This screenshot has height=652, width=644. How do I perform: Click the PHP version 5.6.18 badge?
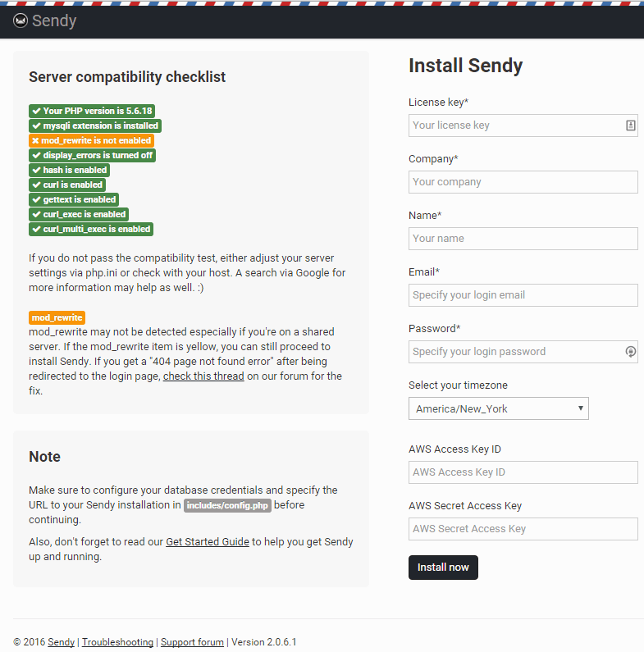pyautogui.click(x=92, y=111)
